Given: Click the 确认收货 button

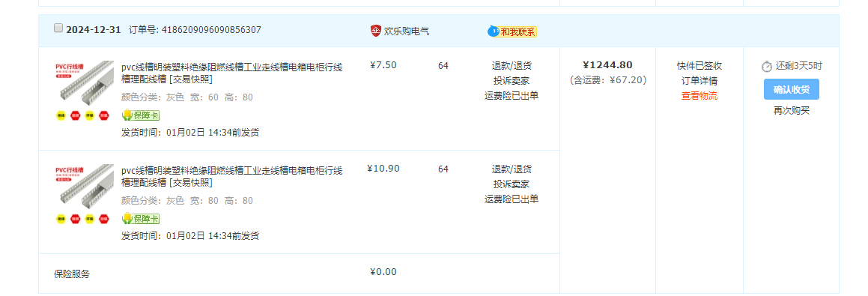Looking at the screenshot, I should tap(791, 89).
